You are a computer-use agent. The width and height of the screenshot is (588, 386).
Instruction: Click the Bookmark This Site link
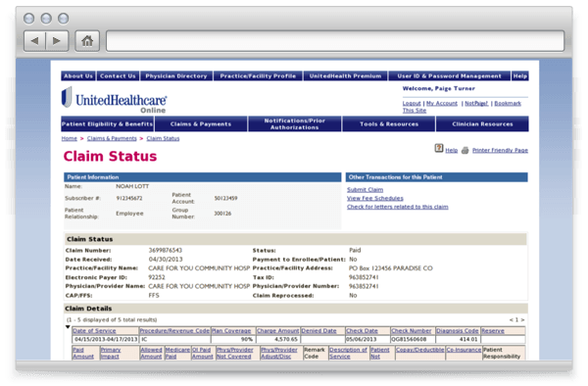(508, 104)
